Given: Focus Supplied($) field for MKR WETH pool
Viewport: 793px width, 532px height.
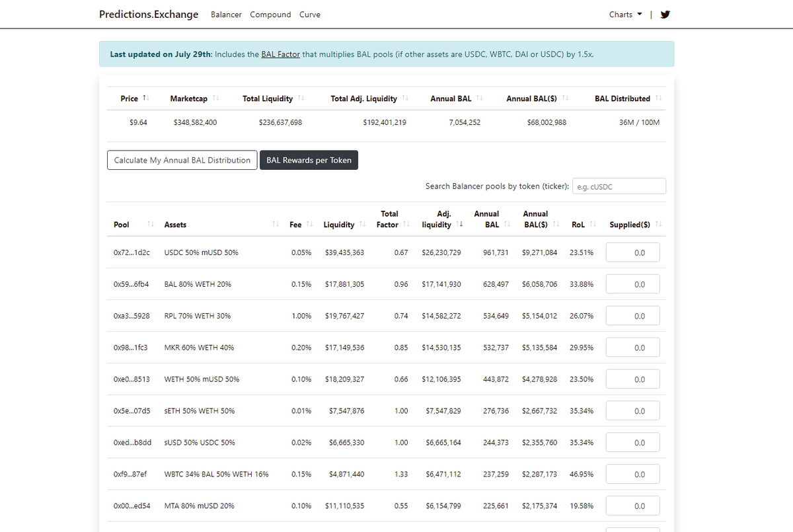Looking at the screenshot, I should coord(633,348).
